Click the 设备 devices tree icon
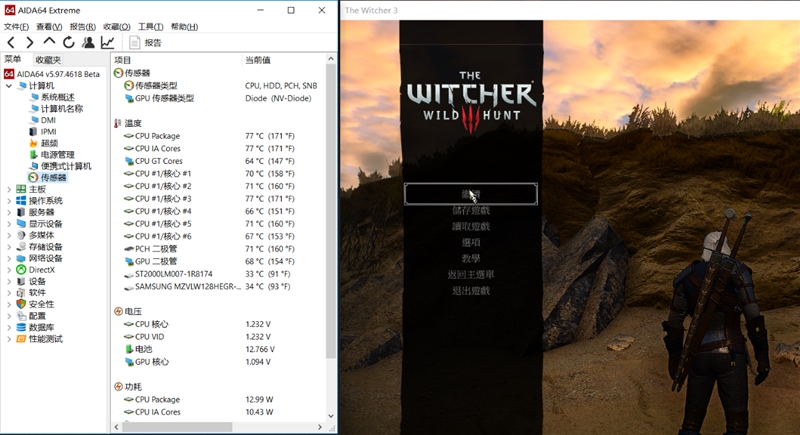Viewport: 800px width, 435px height. tap(21, 282)
